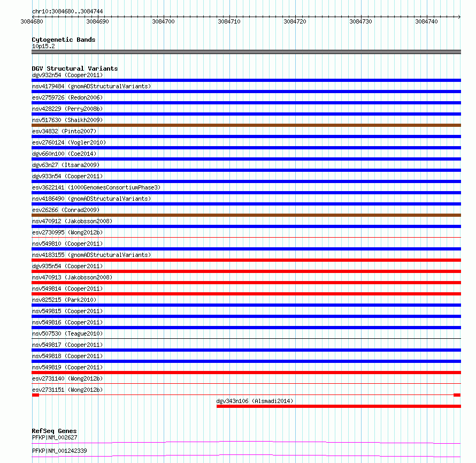Click the gray 10p15.2 cytogenetic band bar

[x=246, y=52]
